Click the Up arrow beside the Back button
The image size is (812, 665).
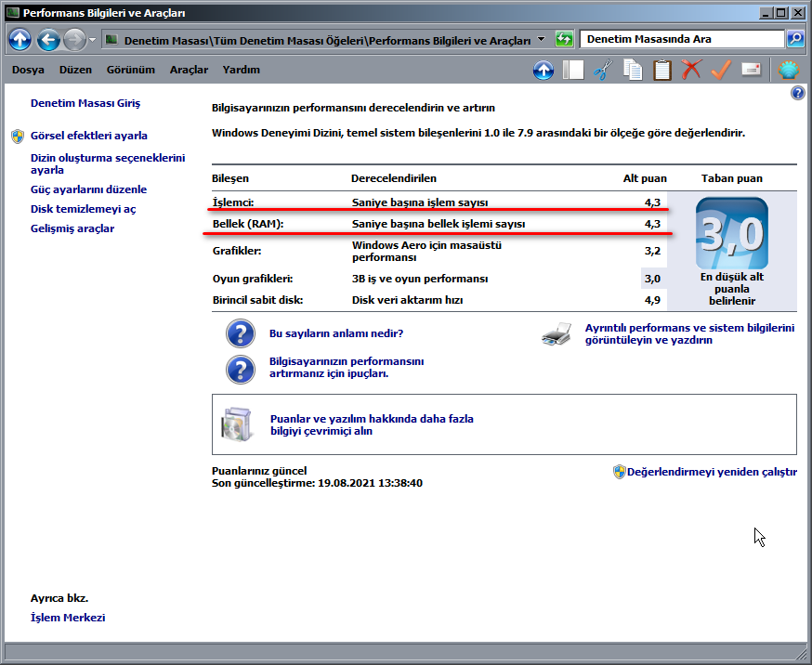point(20,39)
